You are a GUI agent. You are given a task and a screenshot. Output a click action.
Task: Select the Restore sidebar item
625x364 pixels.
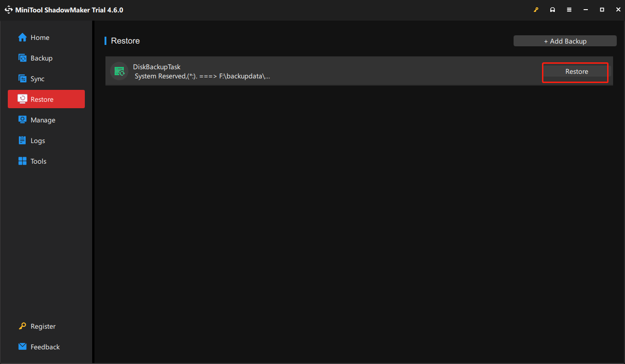click(x=46, y=99)
